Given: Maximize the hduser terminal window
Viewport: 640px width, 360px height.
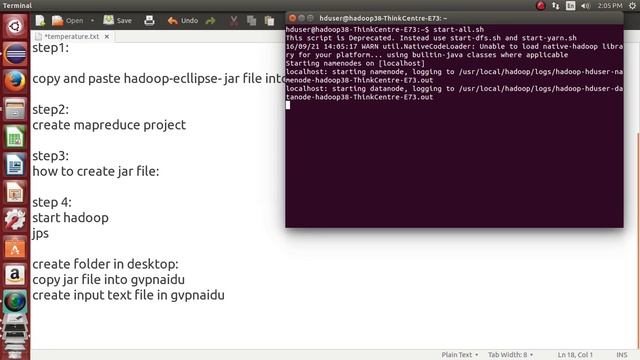Looking at the screenshot, I should click(310, 18).
